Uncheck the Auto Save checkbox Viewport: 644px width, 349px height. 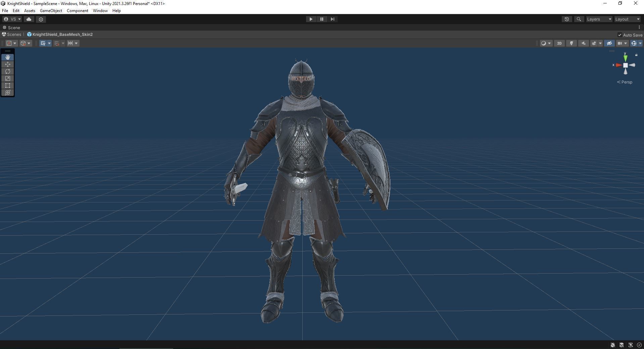click(620, 35)
